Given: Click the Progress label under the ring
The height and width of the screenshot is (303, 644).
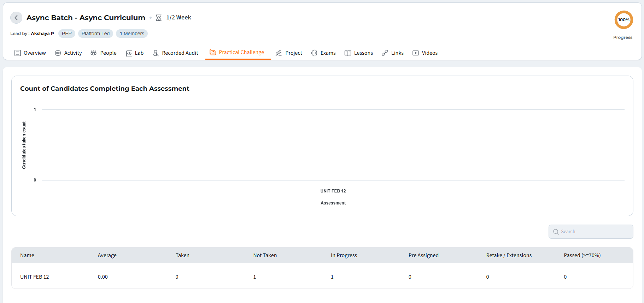Looking at the screenshot, I should pos(623,37).
